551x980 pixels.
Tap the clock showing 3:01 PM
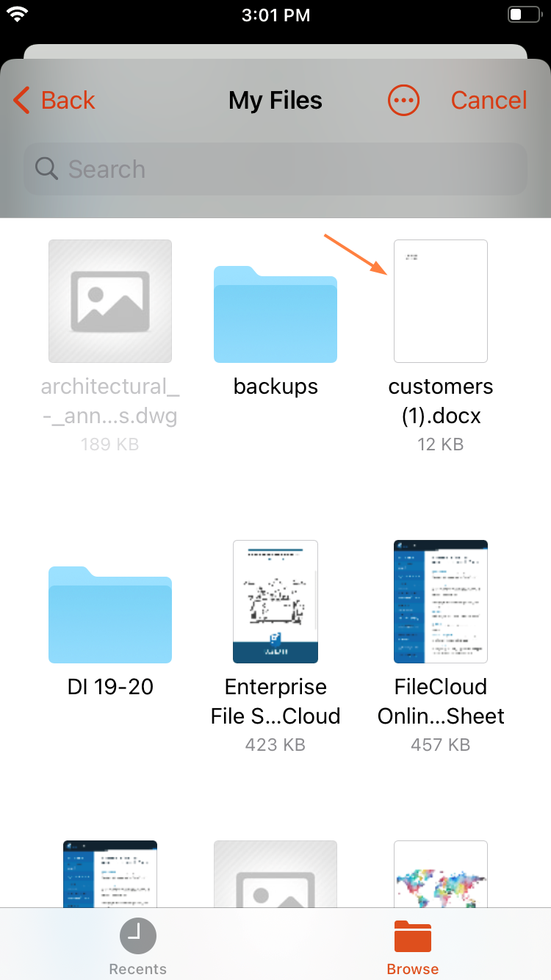pos(275,15)
